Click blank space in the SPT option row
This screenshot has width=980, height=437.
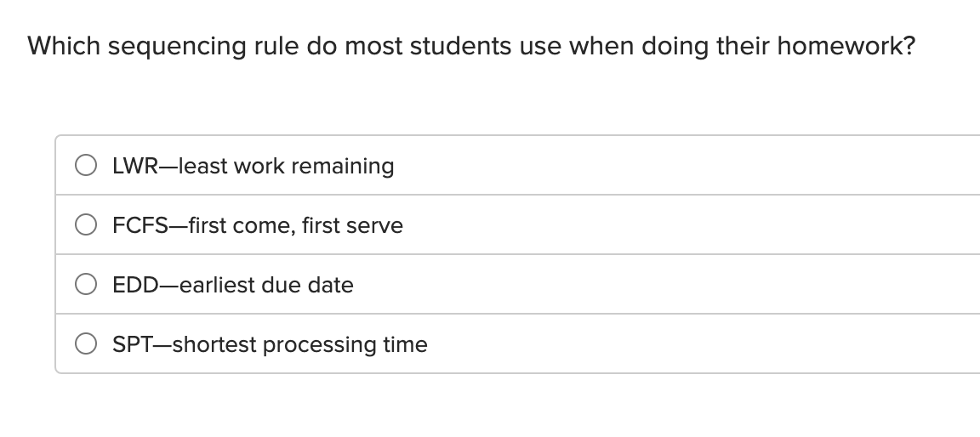681,344
